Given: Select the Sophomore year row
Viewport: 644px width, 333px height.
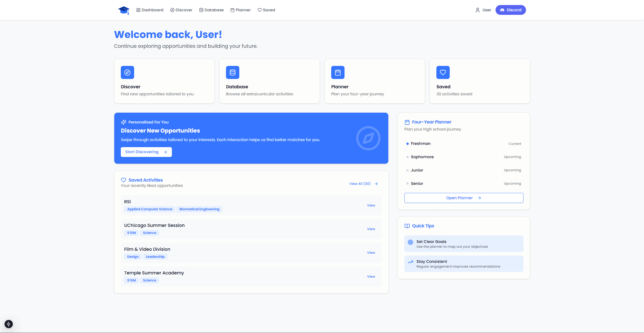Looking at the screenshot, I should click(464, 157).
